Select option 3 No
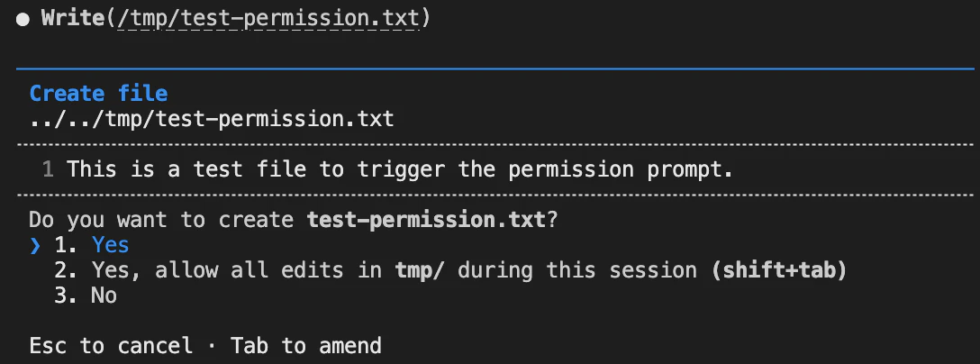The height and width of the screenshot is (364, 980). coord(86,296)
